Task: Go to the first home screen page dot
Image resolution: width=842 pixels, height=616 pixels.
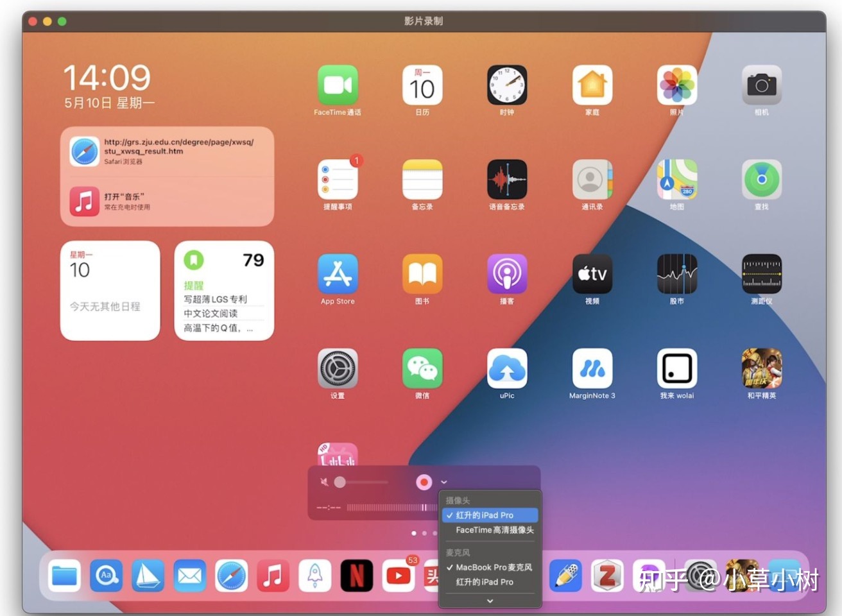Action: coord(414,533)
